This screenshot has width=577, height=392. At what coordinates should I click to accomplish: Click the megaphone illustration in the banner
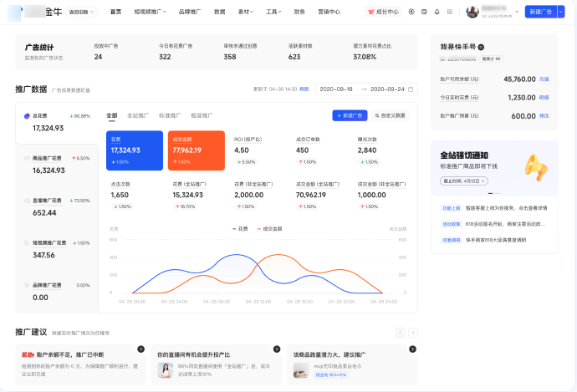coord(535,167)
